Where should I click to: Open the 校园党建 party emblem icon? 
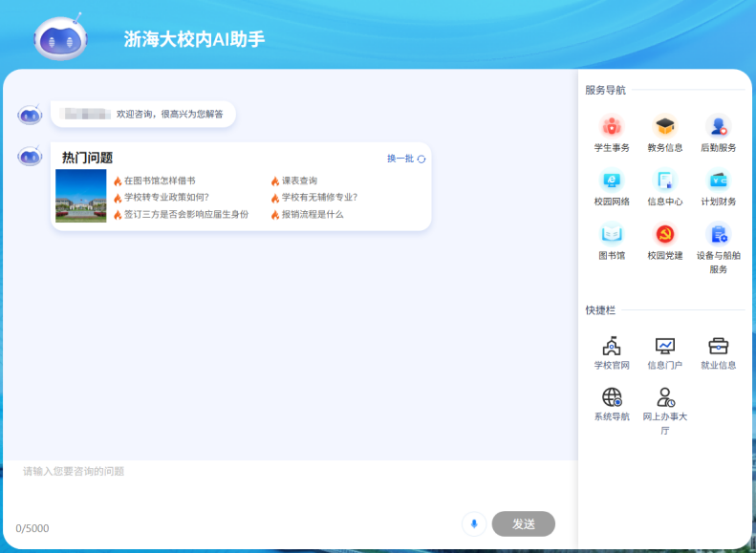coord(665,234)
